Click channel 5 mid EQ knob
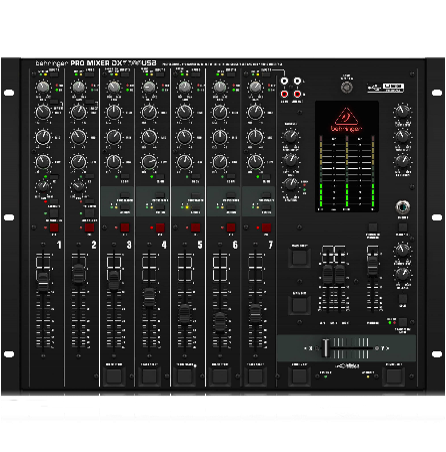This screenshot has width=446, height=452. coord(184,137)
